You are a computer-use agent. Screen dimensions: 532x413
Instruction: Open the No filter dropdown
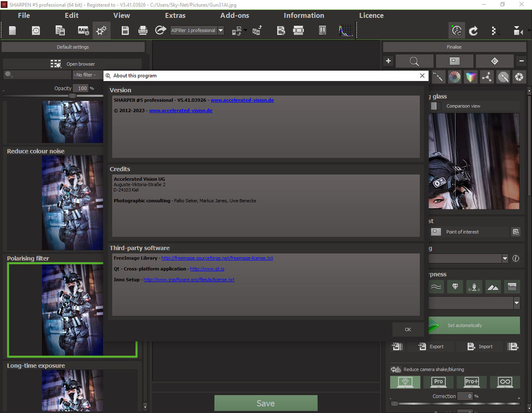(x=87, y=74)
